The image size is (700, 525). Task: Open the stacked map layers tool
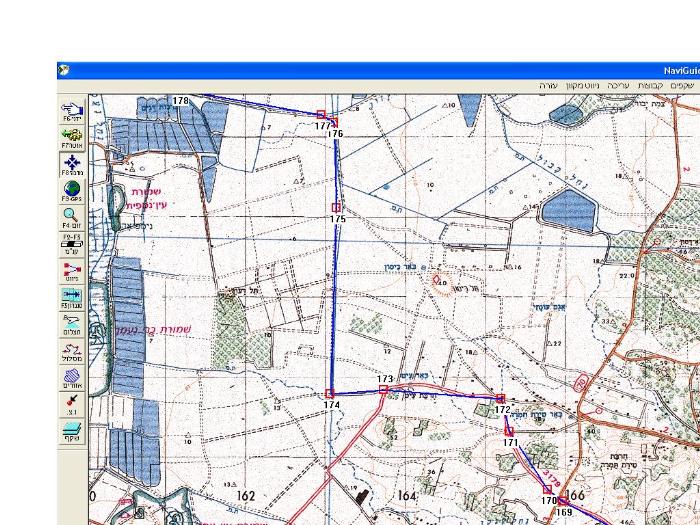(x=72, y=432)
